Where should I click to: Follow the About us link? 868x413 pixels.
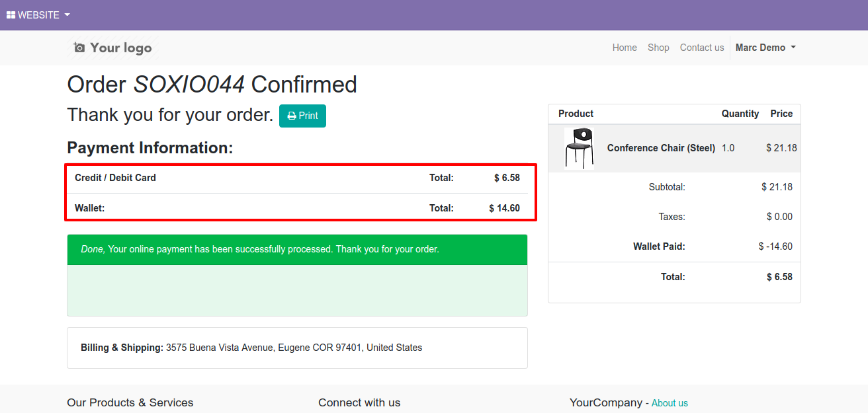coord(670,403)
